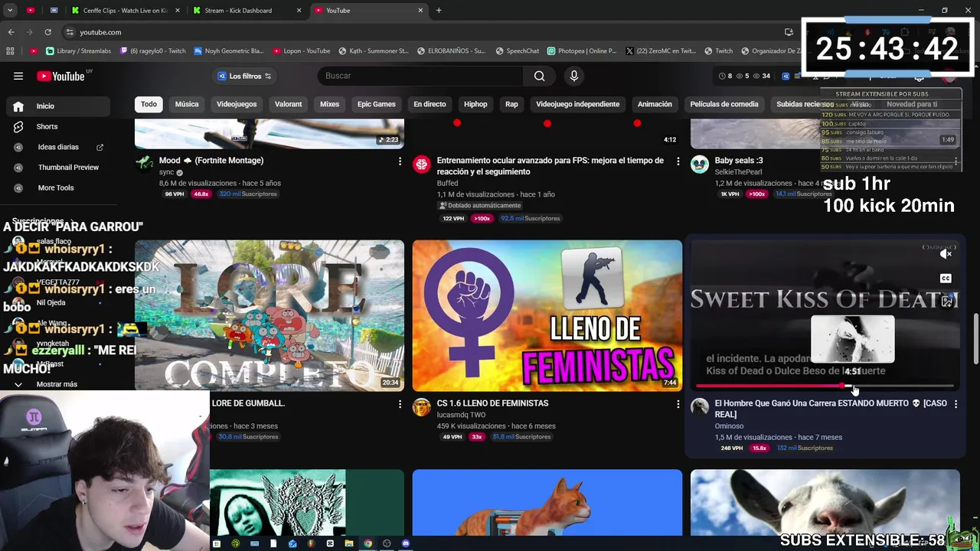Open the Library / Streamlabs bookmark
980x551 pixels.
tap(78, 51)
